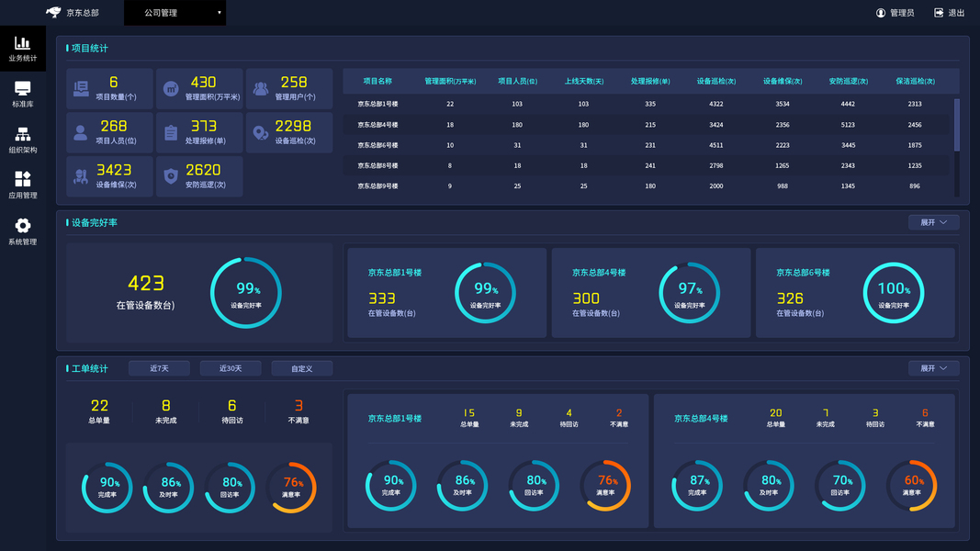Click the 退出 text link
980x551 pixels.
click(956, 13)
